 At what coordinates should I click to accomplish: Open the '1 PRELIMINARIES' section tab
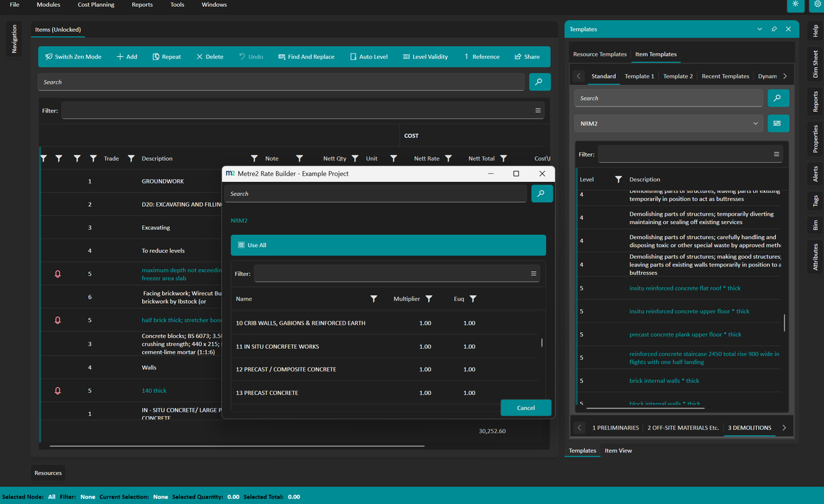coord(615,428)
